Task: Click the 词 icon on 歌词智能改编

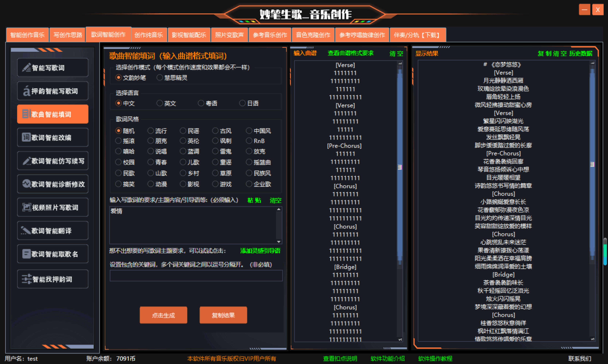Action: click(26, 137)
